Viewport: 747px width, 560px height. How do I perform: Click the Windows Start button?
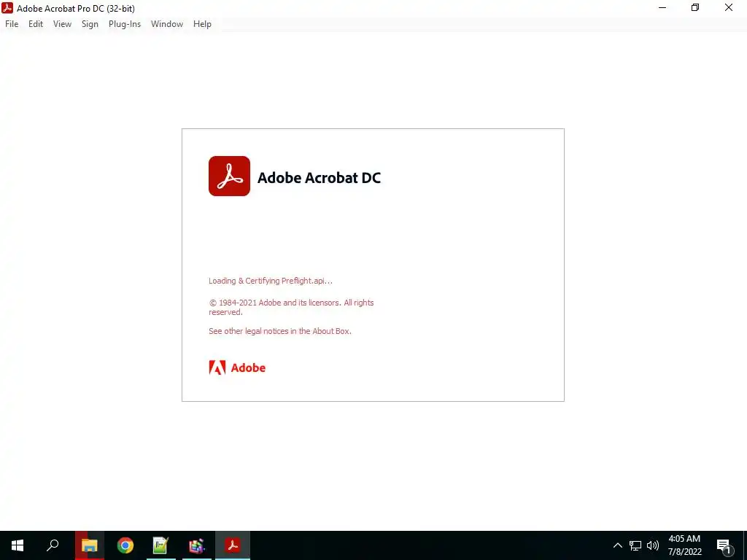click(18, 545)
